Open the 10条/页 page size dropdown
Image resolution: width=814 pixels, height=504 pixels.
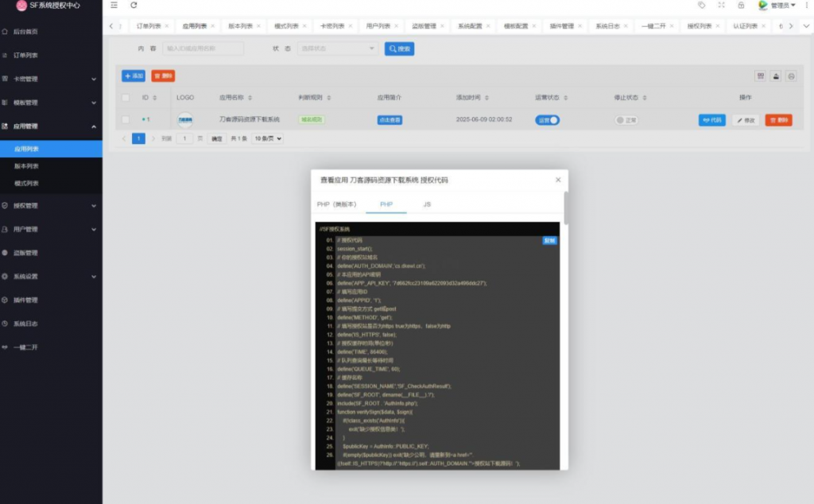[268, 138]
